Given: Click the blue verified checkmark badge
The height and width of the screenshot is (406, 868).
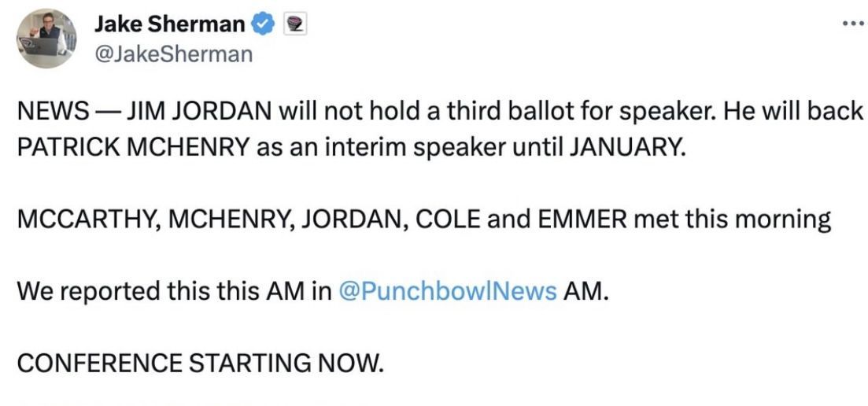Looking at the screenshot, I should [261, 24].
